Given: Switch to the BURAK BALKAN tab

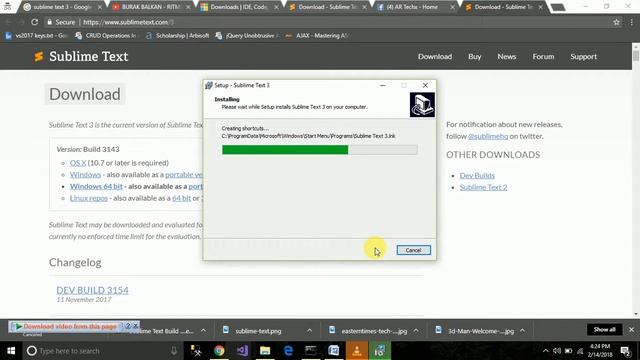Looking at the screenshot, I should point(151,7).
